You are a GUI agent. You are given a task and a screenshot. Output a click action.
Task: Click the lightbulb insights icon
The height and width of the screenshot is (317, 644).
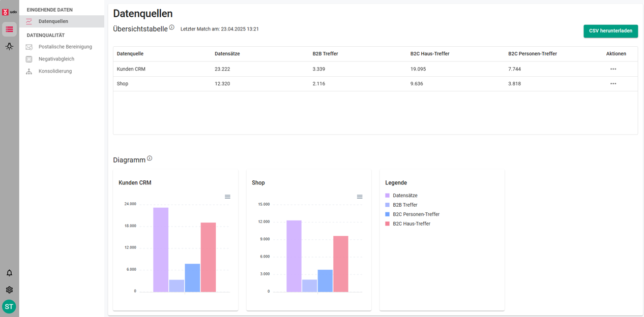(9, 46)
